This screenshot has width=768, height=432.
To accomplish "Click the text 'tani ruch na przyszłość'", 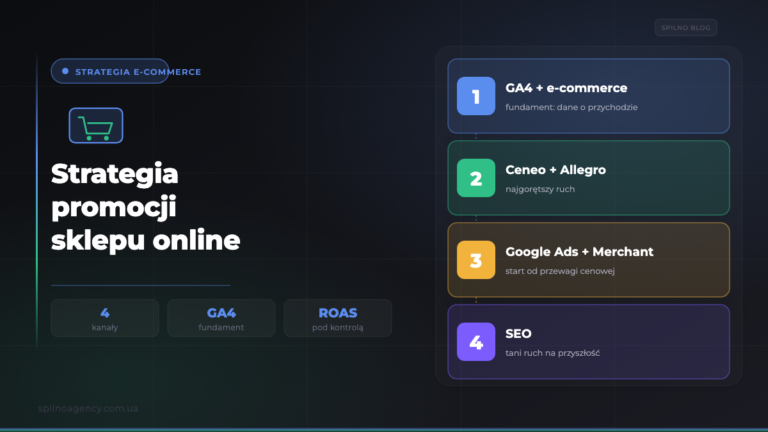I will click(552, 353).
